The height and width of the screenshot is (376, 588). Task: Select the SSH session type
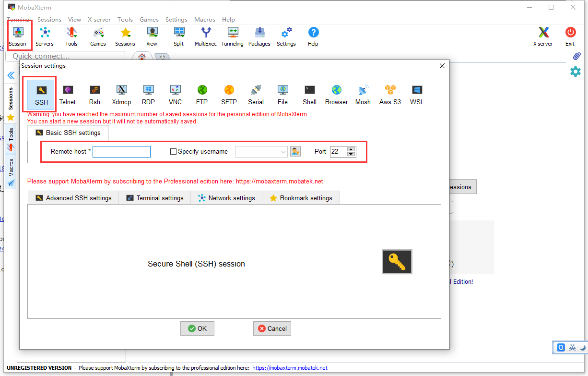[41, 94]
